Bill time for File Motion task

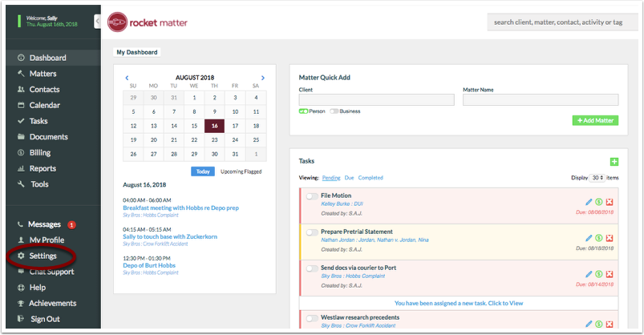(x=599, y=202)
